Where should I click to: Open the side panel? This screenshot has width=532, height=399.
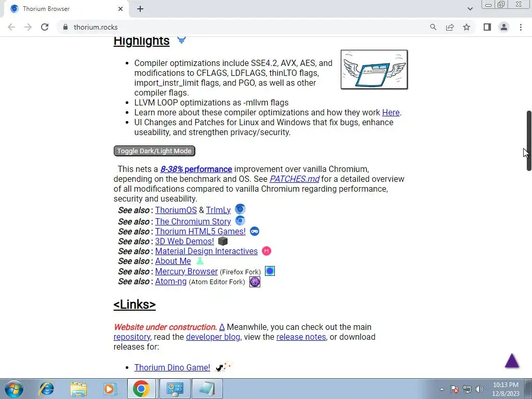click(x=487, y=27)
